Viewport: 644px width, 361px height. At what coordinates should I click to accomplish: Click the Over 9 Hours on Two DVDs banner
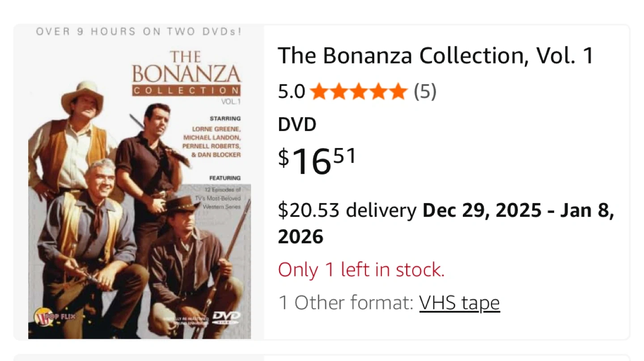[x=139, y=32]
